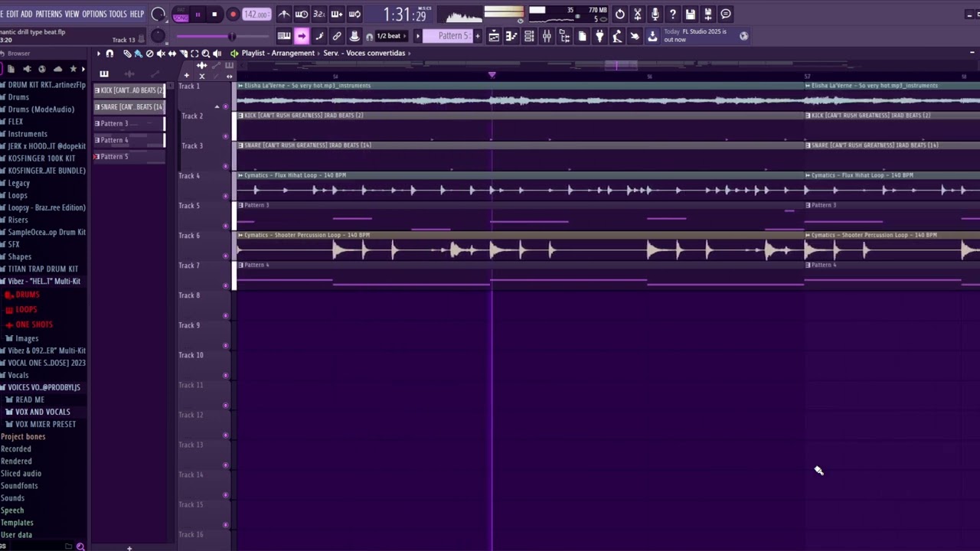This screenshot has width=980, height=551.
Task: Expand the Vocals browser folder
Action: click(17, 375)
